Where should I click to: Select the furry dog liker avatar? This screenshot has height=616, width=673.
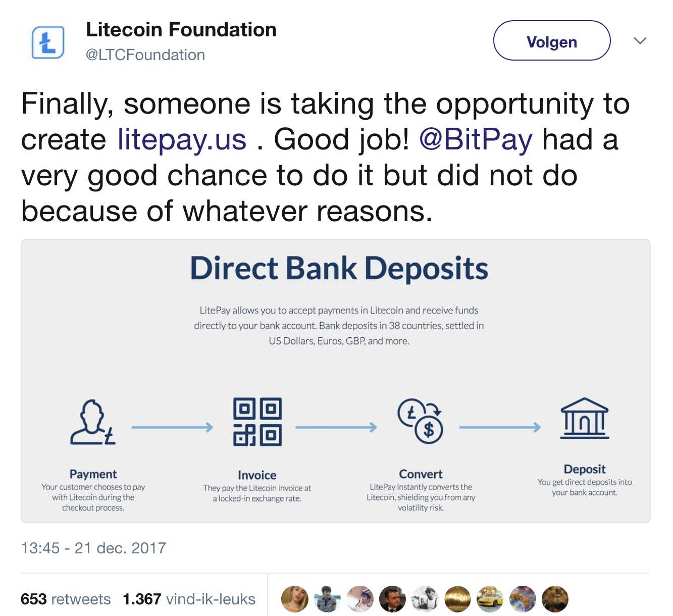tap(555, 599)
